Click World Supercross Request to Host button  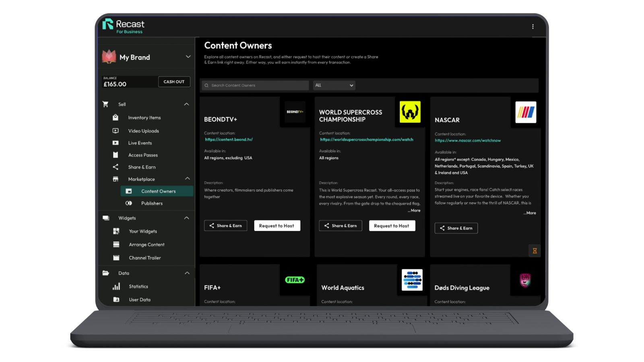(x=392, y=226)
